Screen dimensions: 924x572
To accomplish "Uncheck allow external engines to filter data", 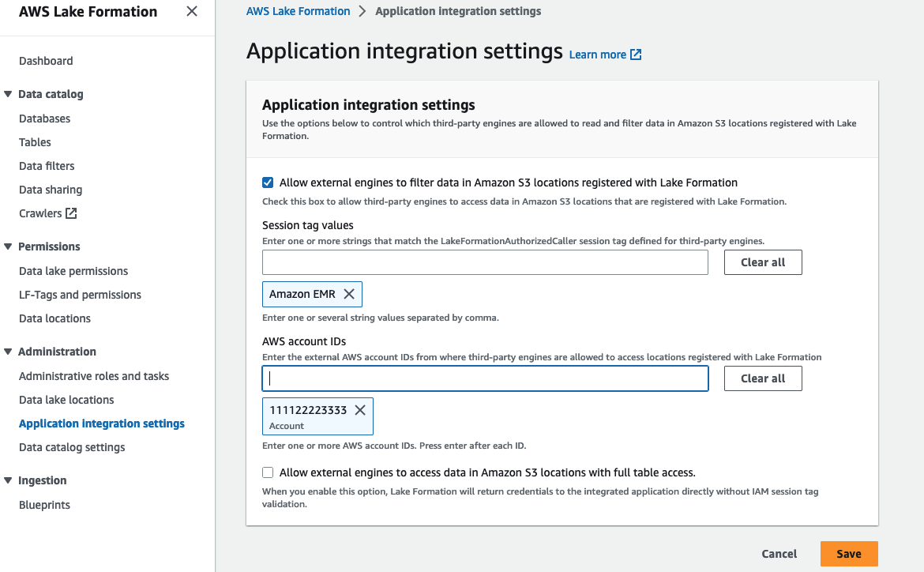I will tap(268, 182).
